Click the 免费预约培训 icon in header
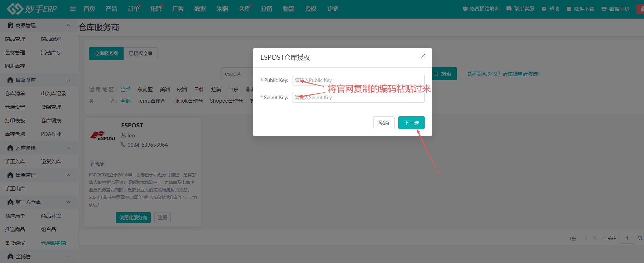This screenshot has width=644, height=263. pos(465,9)
